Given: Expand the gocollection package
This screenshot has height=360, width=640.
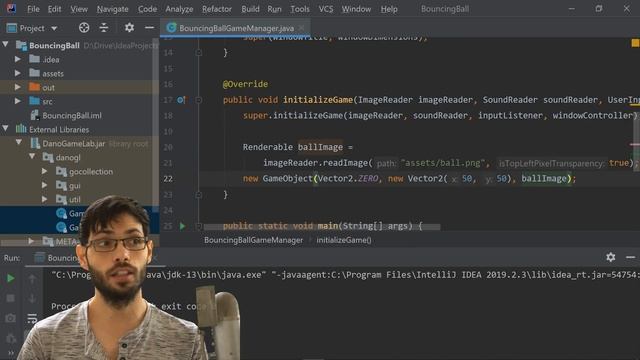Looking at the screenshot, I should tap(44, 171).
